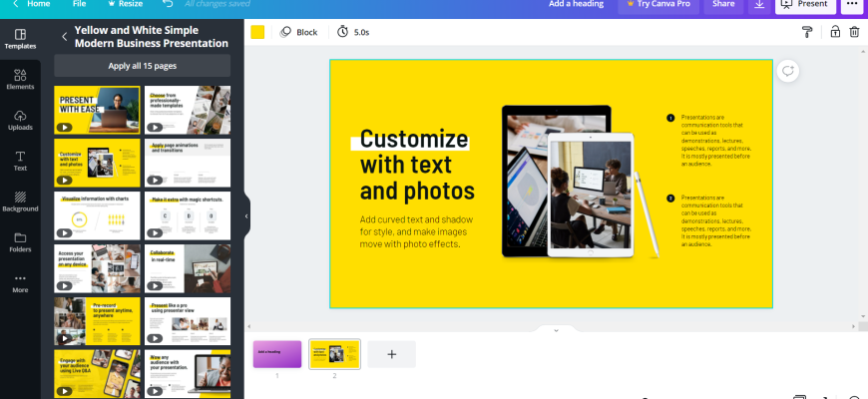Click the paint roller copy style icon

[807, 32]
